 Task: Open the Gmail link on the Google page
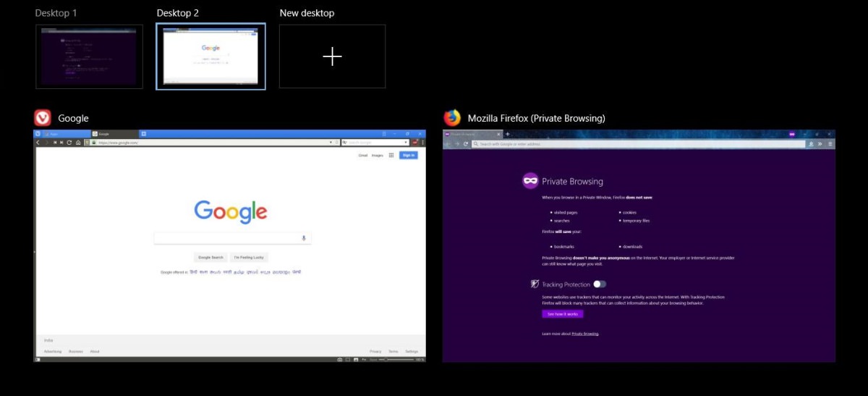363,155
